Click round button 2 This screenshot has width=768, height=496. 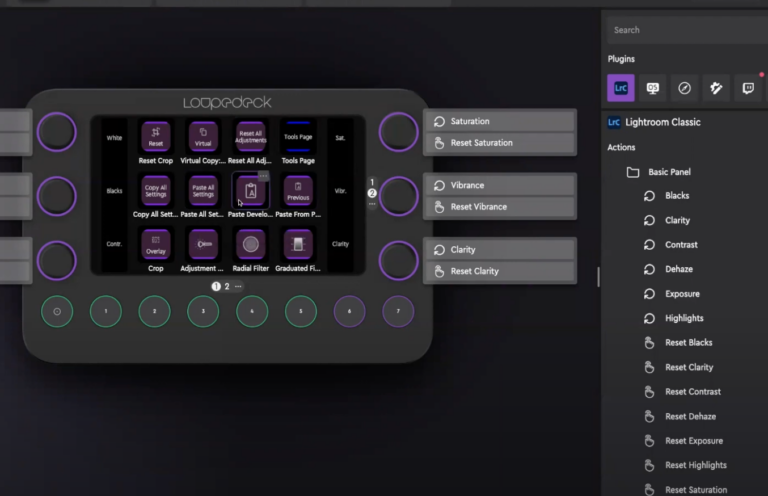(x=154, y=311)
